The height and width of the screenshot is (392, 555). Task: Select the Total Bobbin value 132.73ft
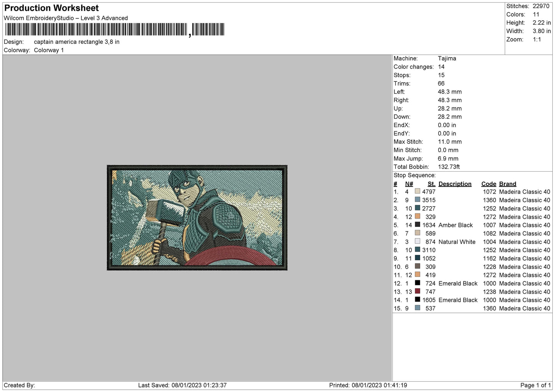449,167
